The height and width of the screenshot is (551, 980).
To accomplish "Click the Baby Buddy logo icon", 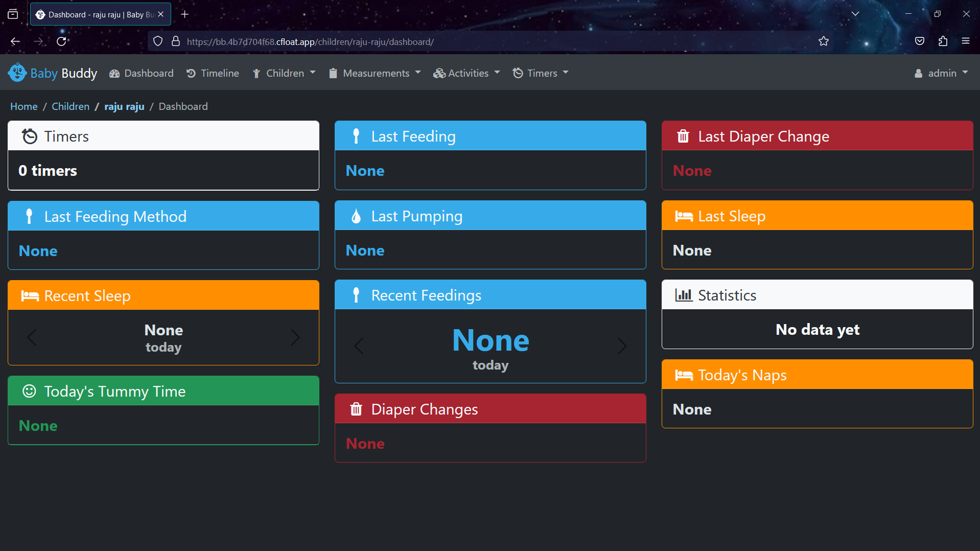I will 17,73.
